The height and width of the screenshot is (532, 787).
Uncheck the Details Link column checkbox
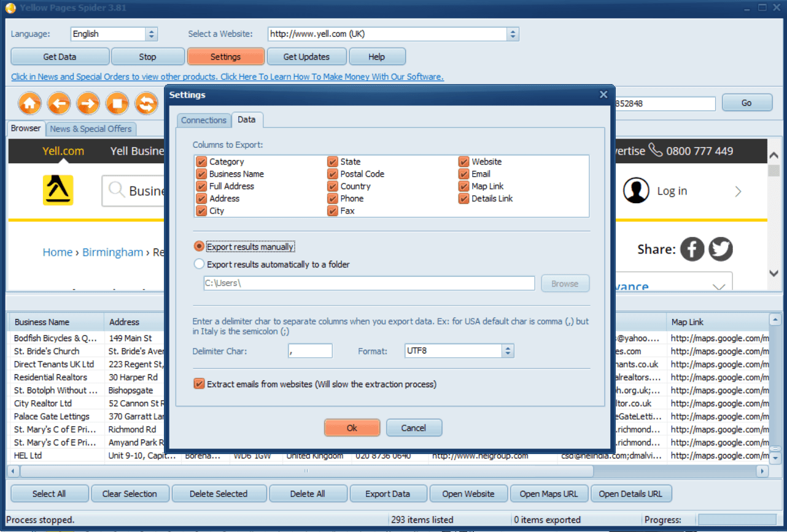pos(463,199)
